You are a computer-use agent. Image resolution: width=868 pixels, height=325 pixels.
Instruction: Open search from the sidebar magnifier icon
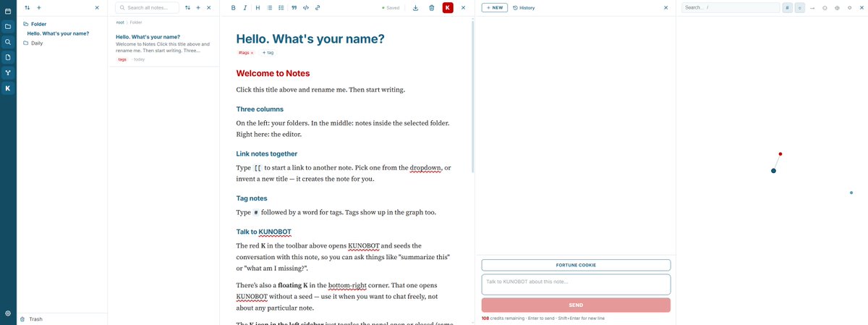tap(8, 41)
